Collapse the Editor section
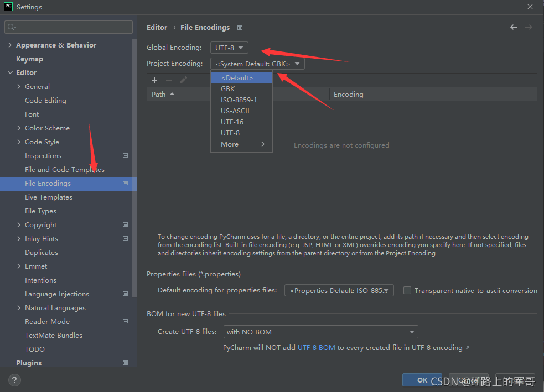 pyautogui.click(x=10, y=72)
